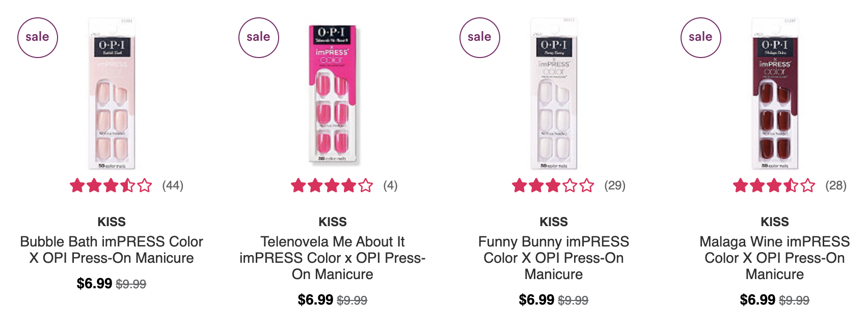Open Bubble Bath imPRESS Color product title
Screen dimensions: 868x330
pos(112,250)
